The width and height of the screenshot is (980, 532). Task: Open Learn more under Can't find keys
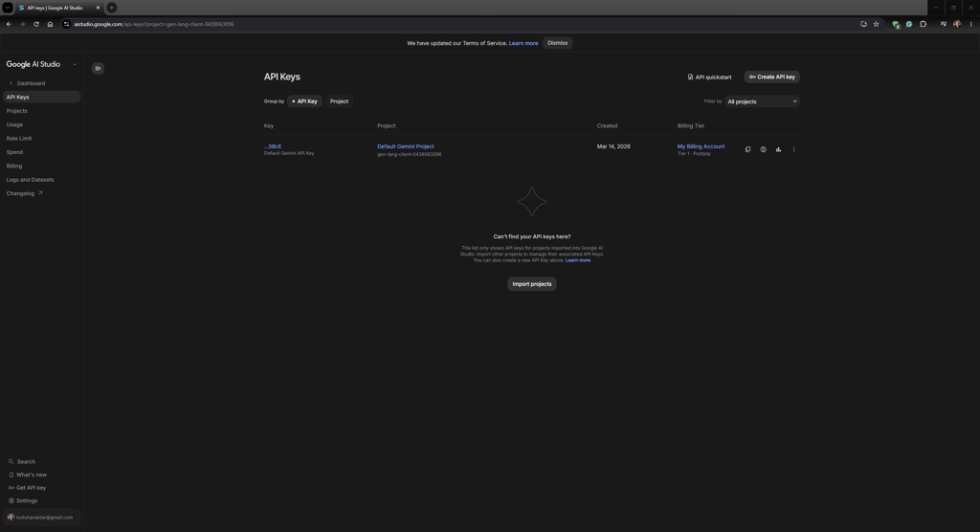577,260
